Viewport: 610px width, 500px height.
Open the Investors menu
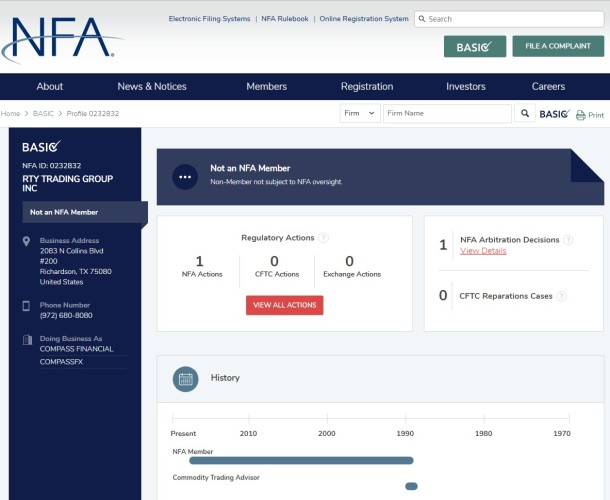pyautogui.click(x=466, y=86)
